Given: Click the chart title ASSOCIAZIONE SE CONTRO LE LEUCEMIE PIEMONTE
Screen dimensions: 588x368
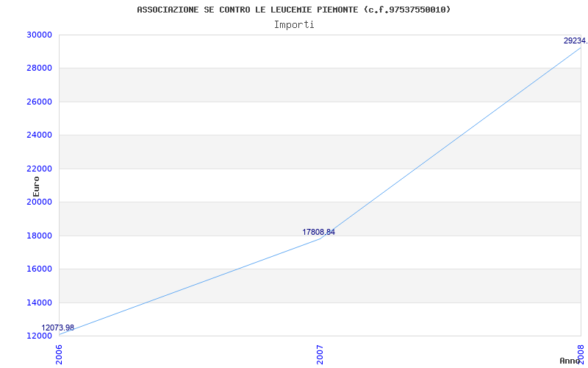Looking at the screenshot, I should [293, 10].
